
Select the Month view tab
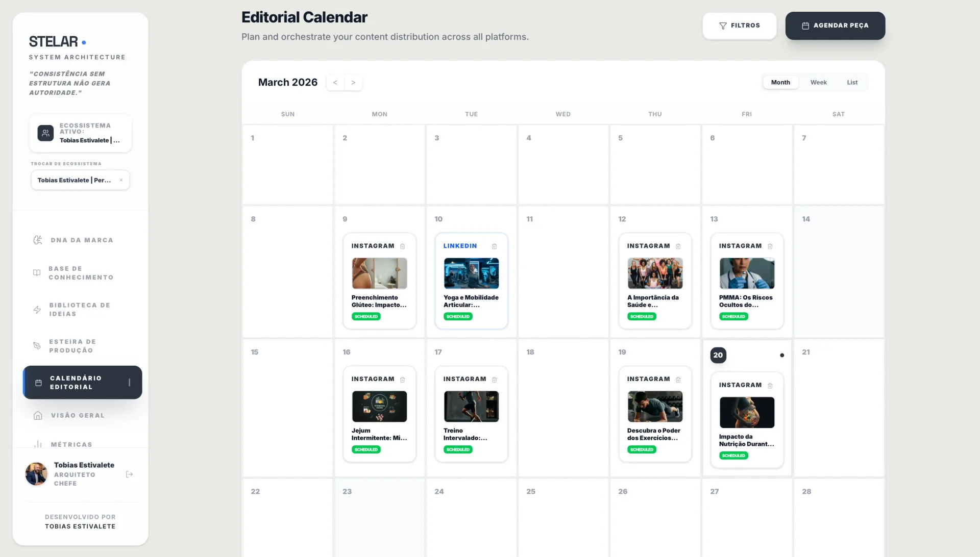780,82
